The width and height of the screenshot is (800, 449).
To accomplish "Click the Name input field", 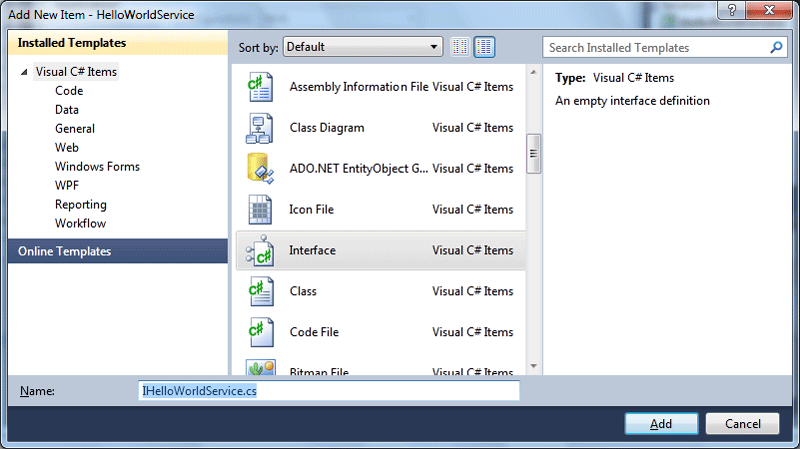I will (x=329, y=391).
